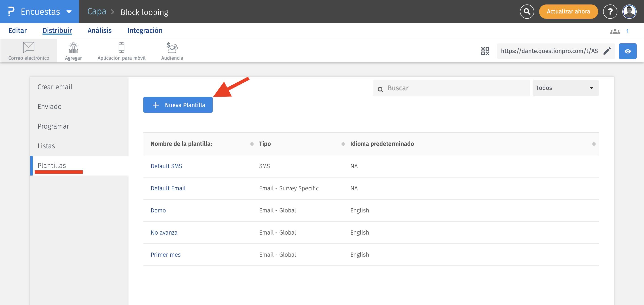This screenshot has width=644, height=305.
Task: Sort the Tipo column
Action: click(x=343, y=144)
